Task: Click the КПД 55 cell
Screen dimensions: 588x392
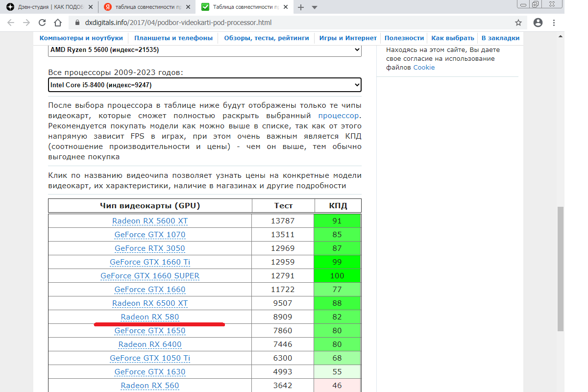Action: click(x=337, y=372)
